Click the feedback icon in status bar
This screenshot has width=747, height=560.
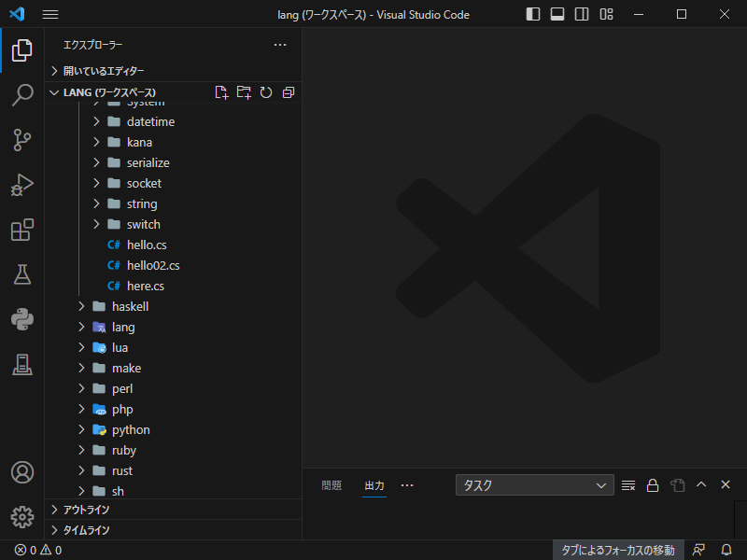[x=698, y=550]
